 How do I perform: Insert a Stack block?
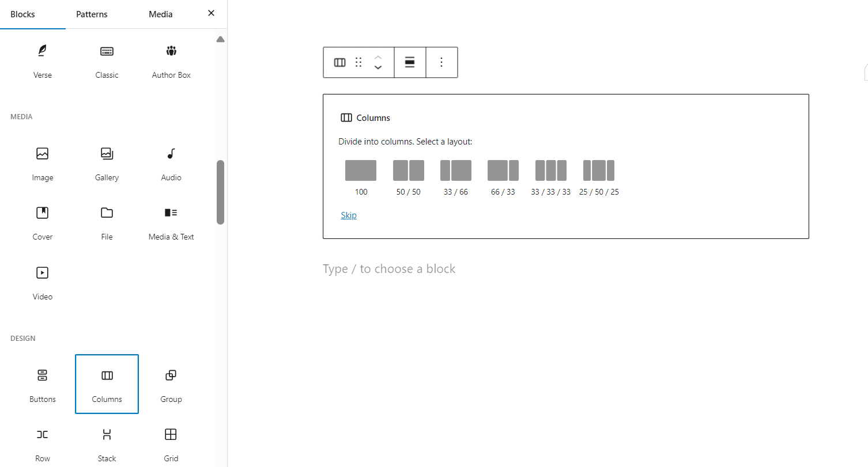tap(107, 443)
